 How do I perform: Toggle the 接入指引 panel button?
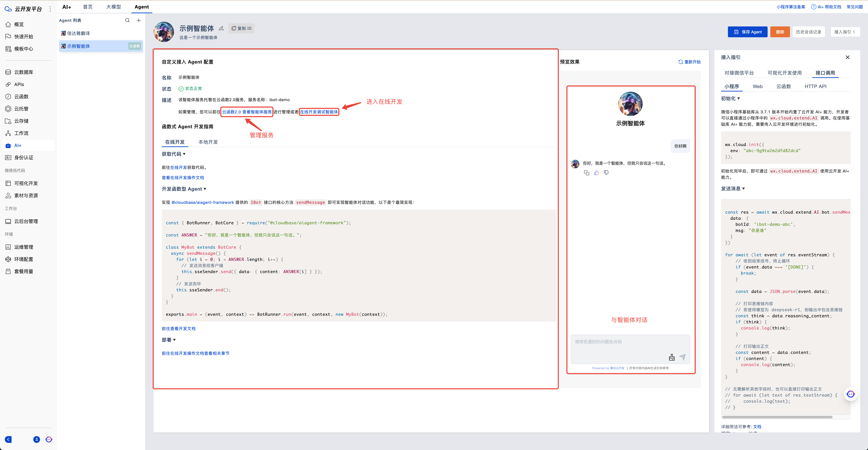[x=845, y=32]
